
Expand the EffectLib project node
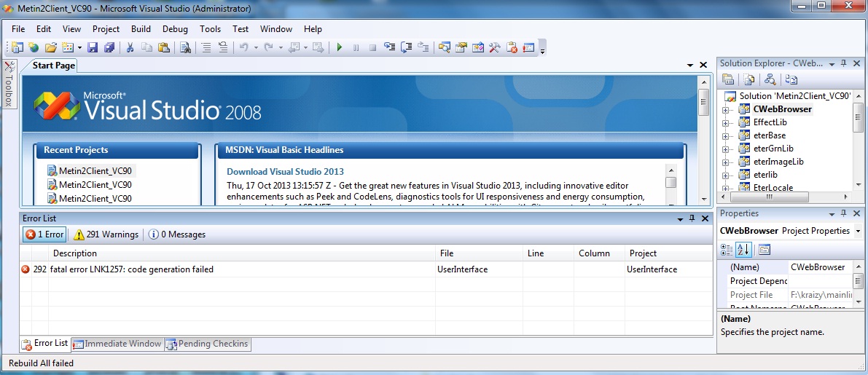[725, 123]
